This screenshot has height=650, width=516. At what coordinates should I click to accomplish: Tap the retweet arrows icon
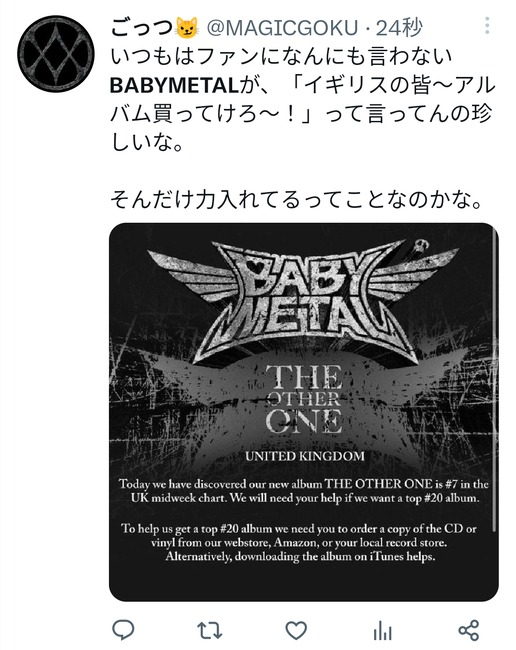(x=210, y=631)
